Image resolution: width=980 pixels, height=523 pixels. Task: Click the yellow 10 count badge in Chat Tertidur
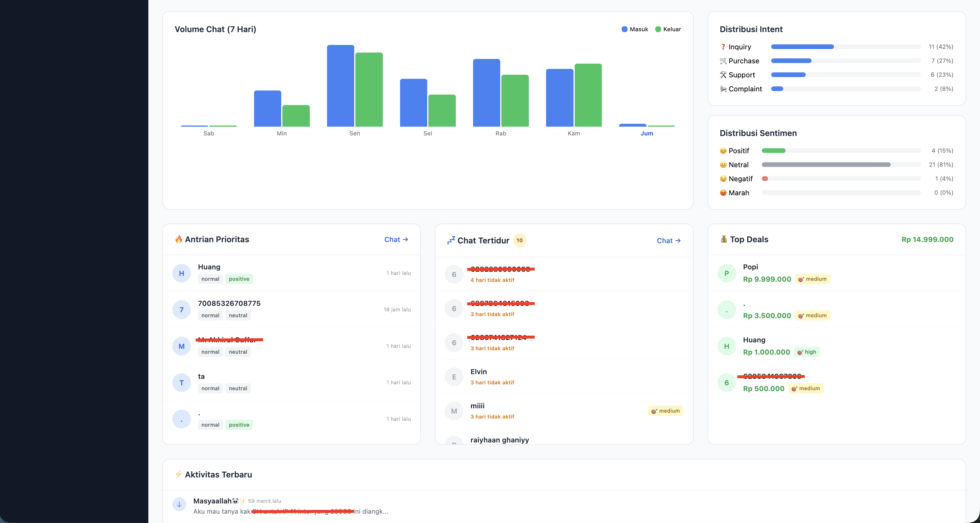[x=519, y=240]
